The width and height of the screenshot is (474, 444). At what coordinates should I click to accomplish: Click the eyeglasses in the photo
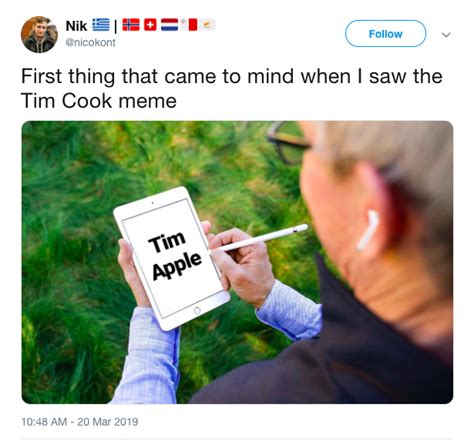click(x=289, y=143)
